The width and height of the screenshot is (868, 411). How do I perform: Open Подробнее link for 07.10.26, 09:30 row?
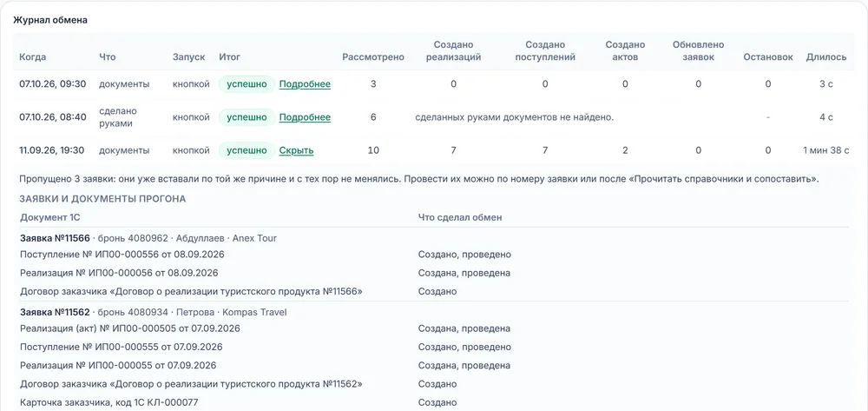tap(305, 84)
